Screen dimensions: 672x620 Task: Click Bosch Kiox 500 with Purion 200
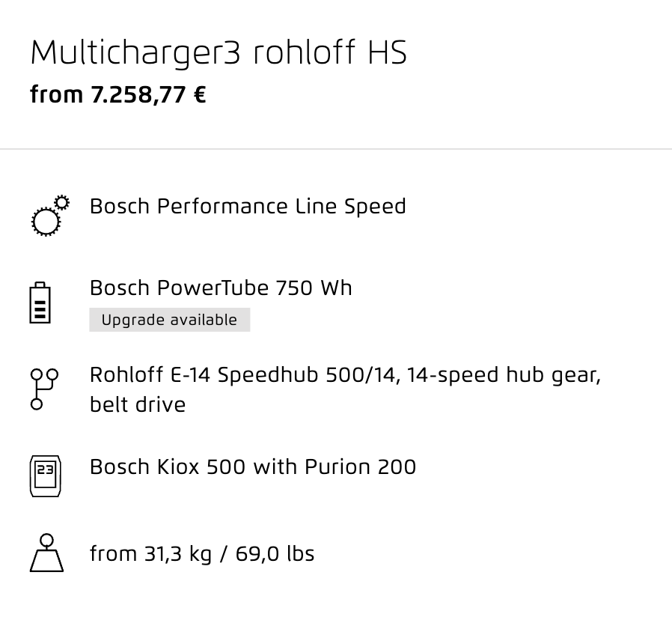coord(253,467)
